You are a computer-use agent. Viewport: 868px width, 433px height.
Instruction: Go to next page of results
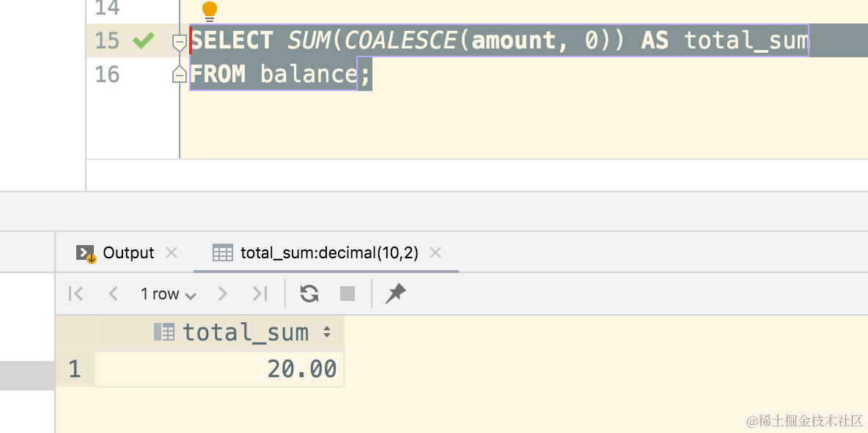222,293
